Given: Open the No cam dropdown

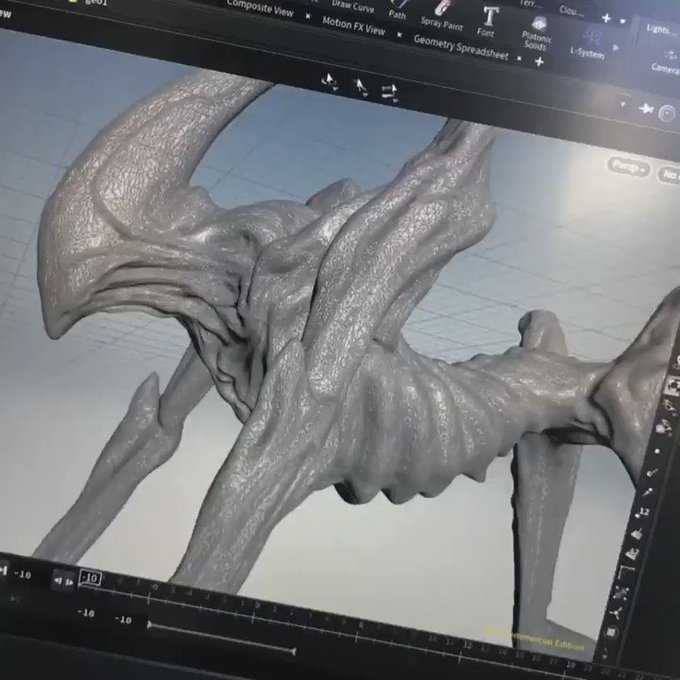Looking at the screenshot, I should [x=670, y=174].
